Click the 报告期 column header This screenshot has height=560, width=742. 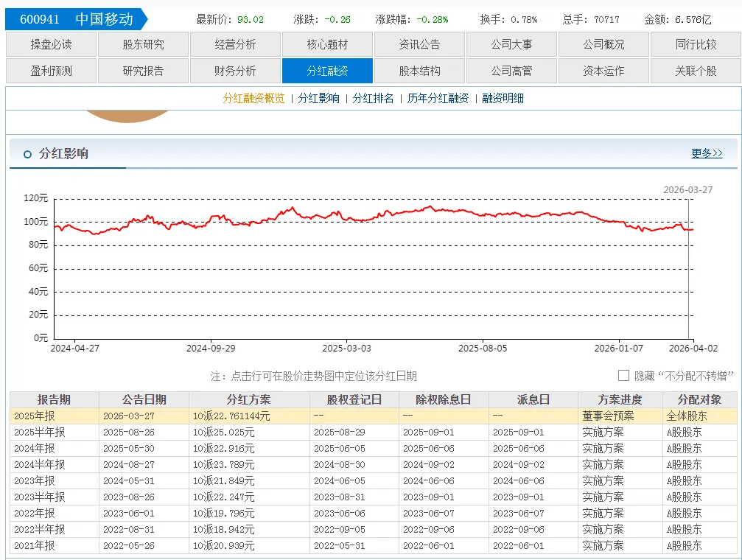pyautogui.click(x=54, y=399)
